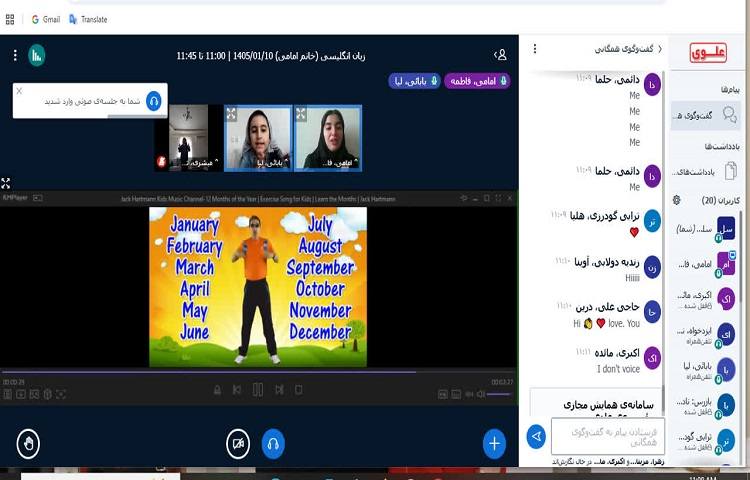Click lock icon left of previous button

coord(217,390)
